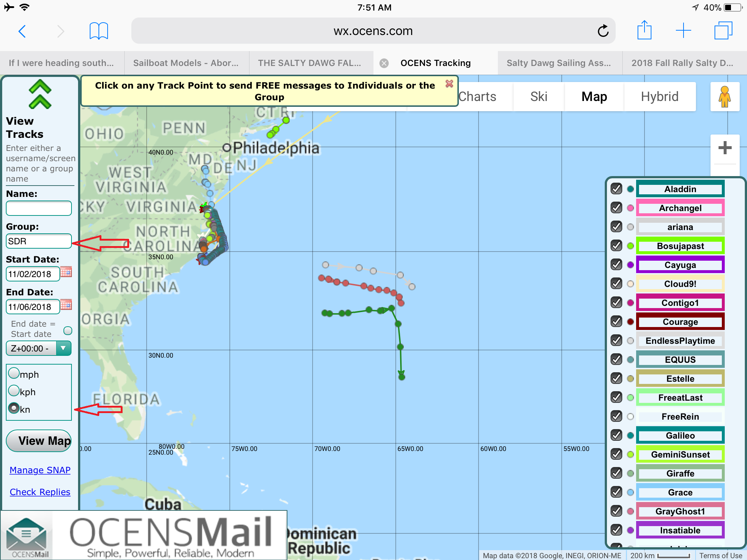747x560 pixels.
Task: Switch to Salty Dawg Sailing Ass... browser tab
Action: (558, 63)
